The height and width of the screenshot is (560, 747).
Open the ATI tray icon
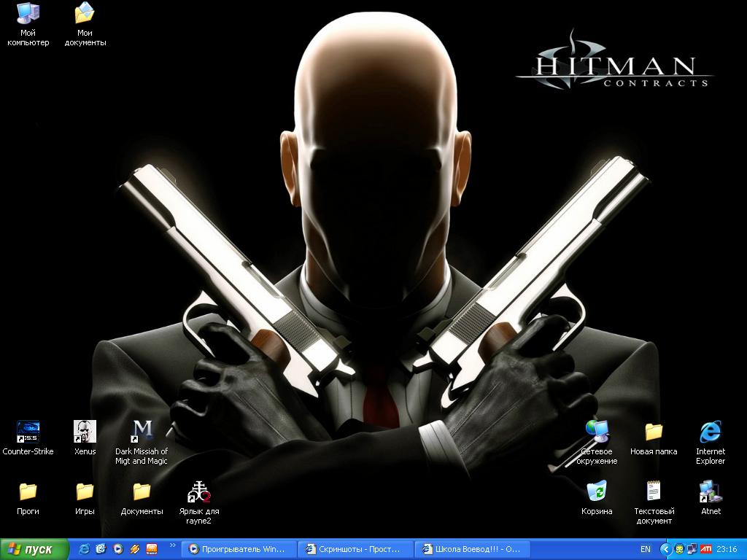(x=706, y=549)
